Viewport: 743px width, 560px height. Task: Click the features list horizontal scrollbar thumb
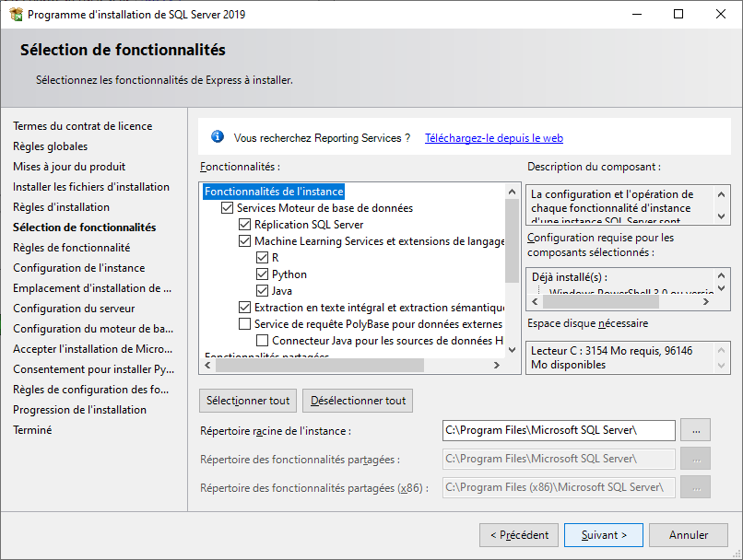[x=320, y=365]
